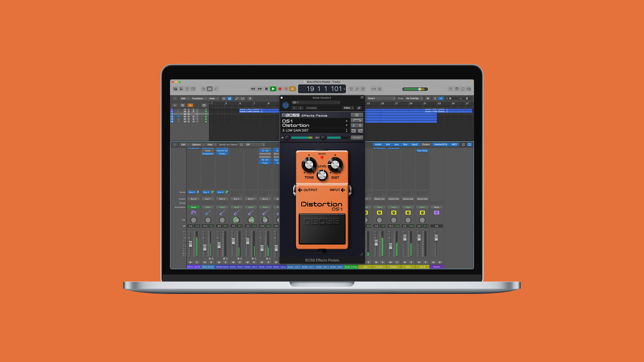Open the Tracks area View menu
This screenshot has width=644, height=362.
(x=214, y=98)
